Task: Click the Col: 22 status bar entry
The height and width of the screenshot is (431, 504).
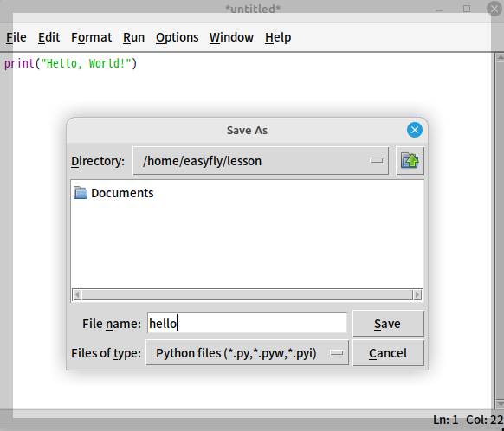Action: (484, 420)
